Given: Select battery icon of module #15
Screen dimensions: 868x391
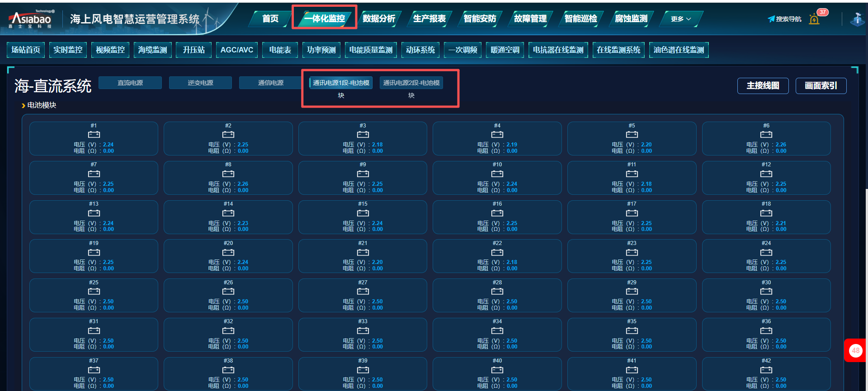Looking at the screenshot, I should click(x=363, y=213).
